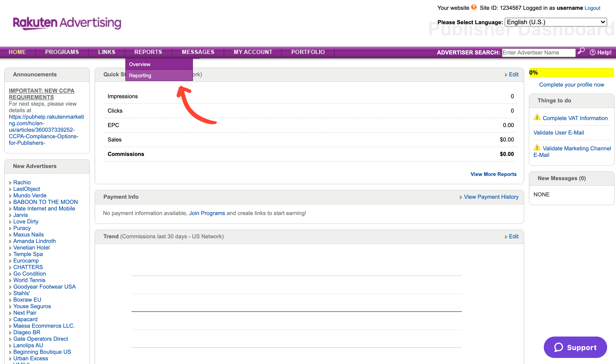Open World Tennis advertiser link

point(29,280)
